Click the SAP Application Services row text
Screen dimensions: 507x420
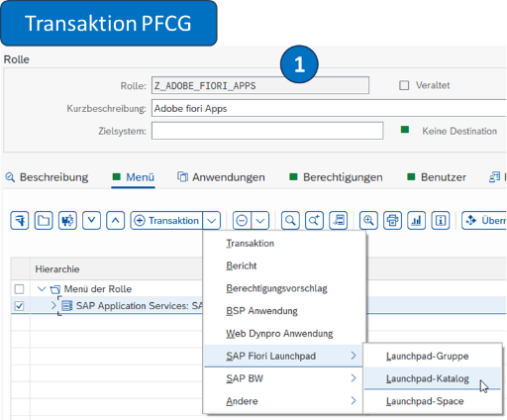(140, 306)
